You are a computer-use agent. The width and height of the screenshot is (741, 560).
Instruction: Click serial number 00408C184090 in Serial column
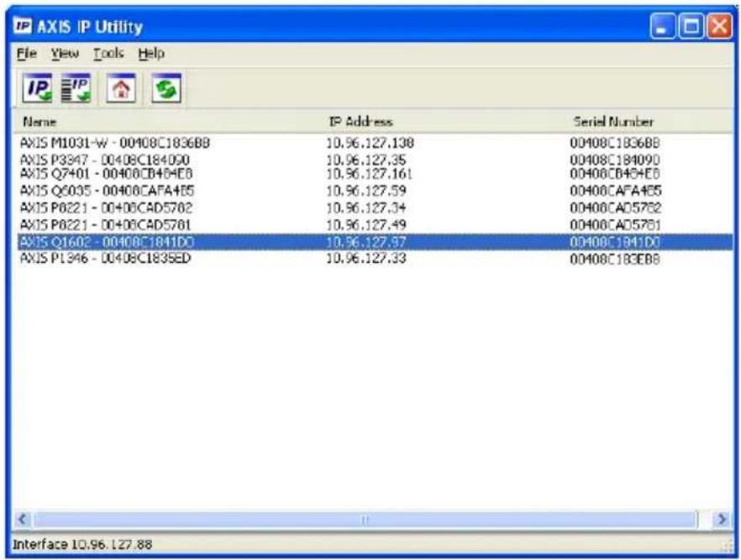click(614, 160)
